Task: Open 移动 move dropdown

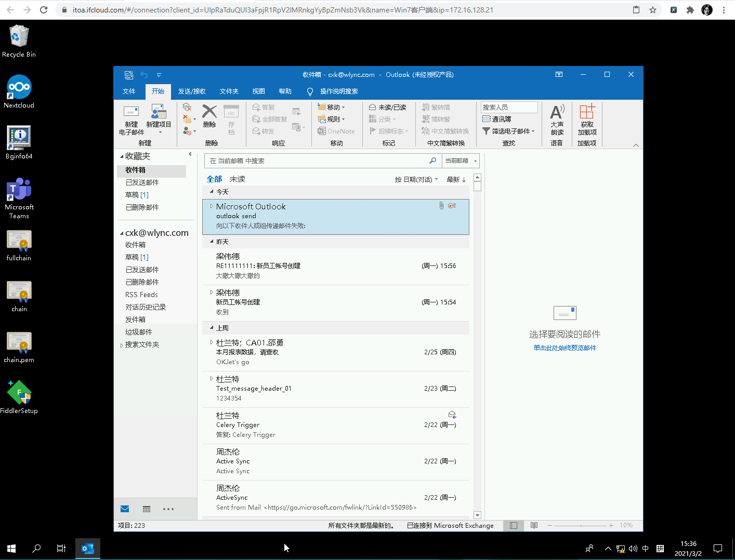Action: (332, 107)
